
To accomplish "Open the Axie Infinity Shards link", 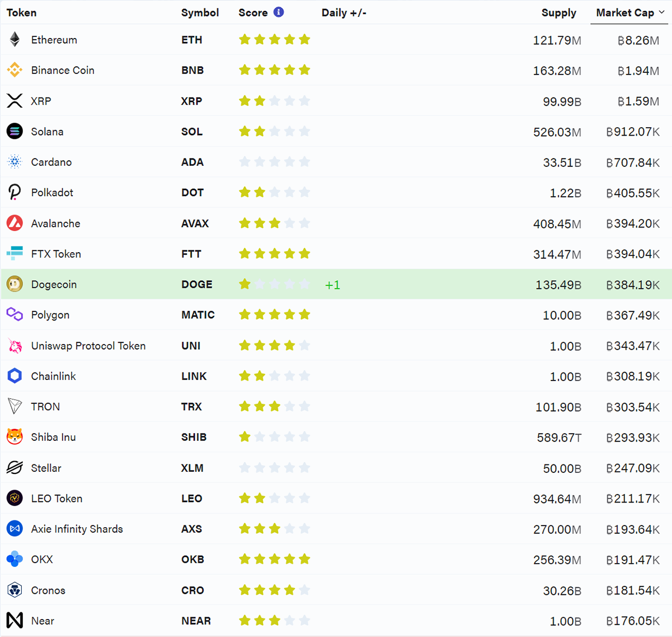I will 77,529.
